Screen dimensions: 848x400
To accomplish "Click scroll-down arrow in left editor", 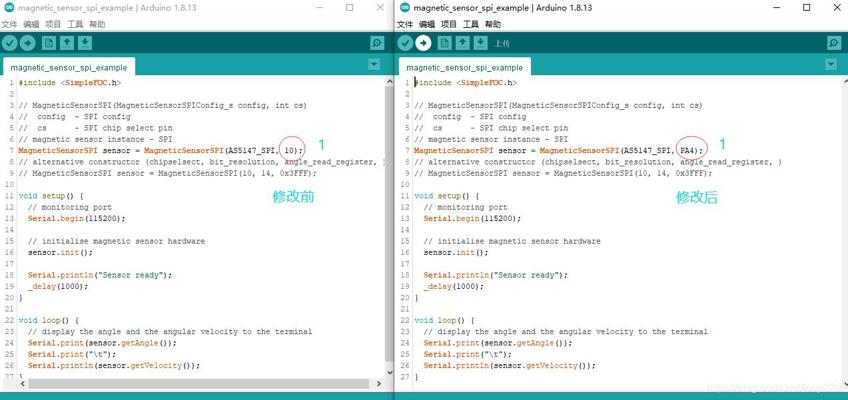I will coord(389,372).
